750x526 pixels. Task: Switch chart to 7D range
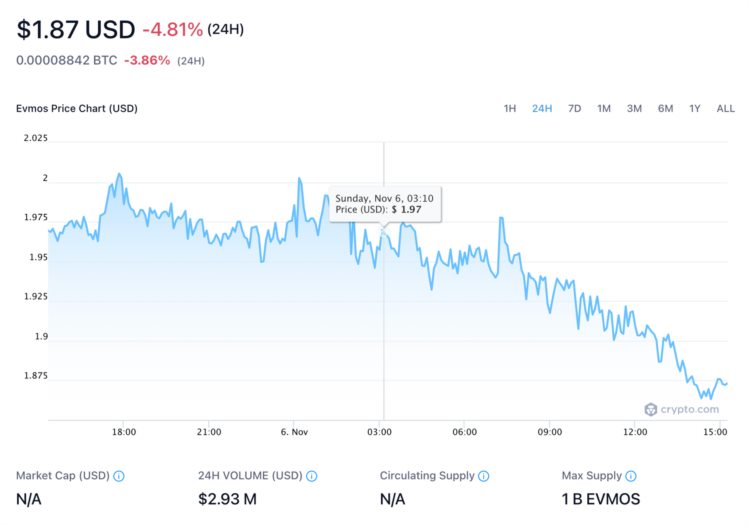tap(574, 108)
